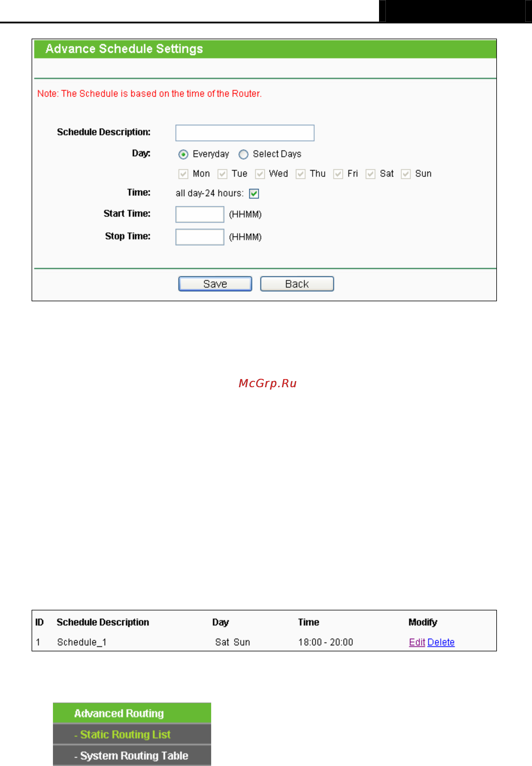Select the Everyday radio button

coord(183,154)
